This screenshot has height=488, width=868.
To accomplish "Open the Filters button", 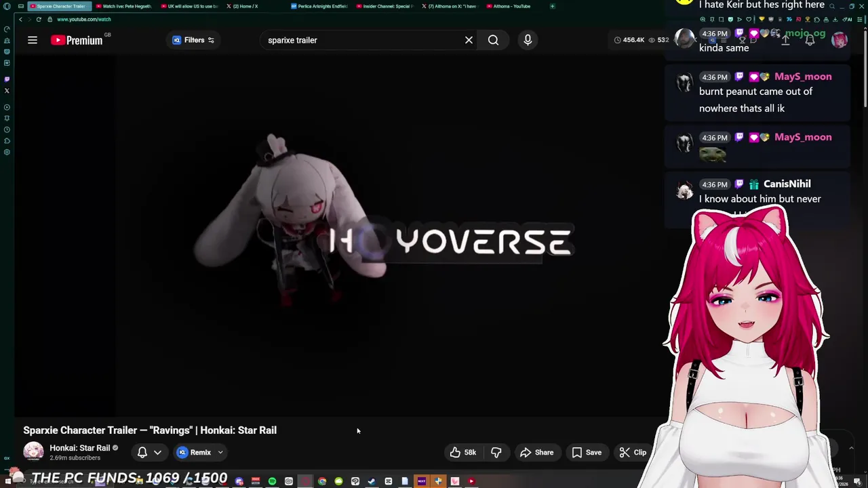I will click(193, 40).
